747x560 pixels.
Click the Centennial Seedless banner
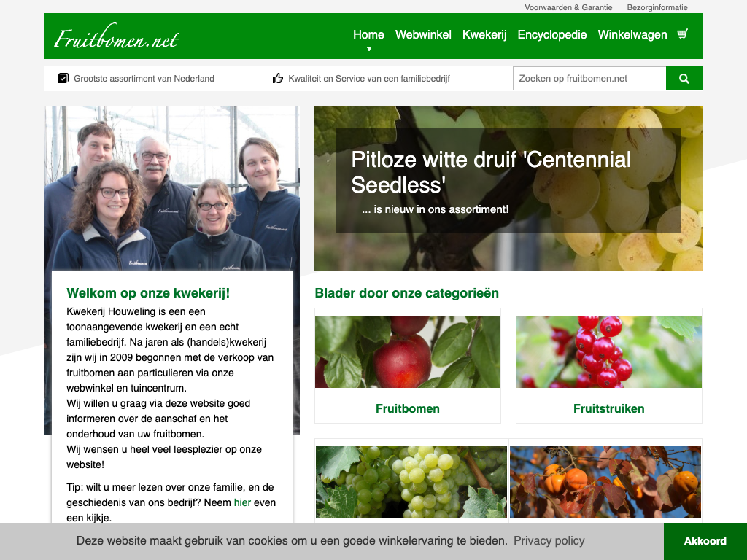tap(508, 188)
